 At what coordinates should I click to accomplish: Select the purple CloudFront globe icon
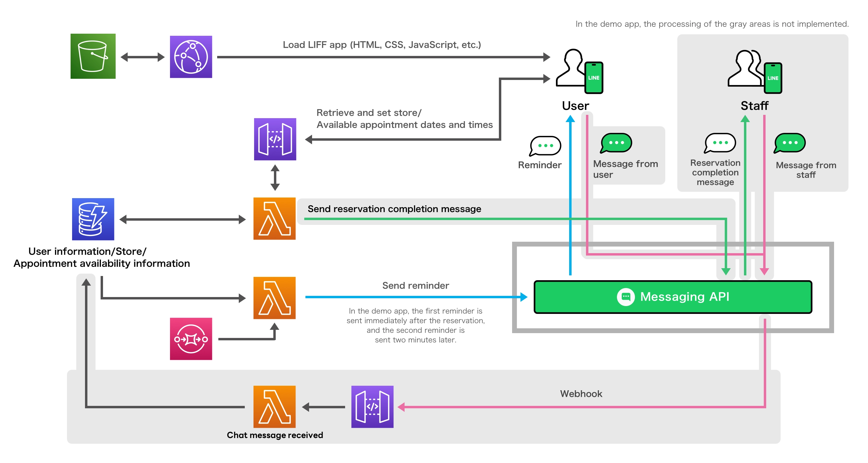[191, 57]
